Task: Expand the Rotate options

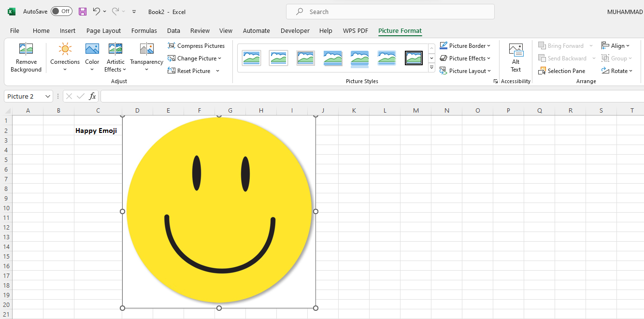Action: point(617,71)
